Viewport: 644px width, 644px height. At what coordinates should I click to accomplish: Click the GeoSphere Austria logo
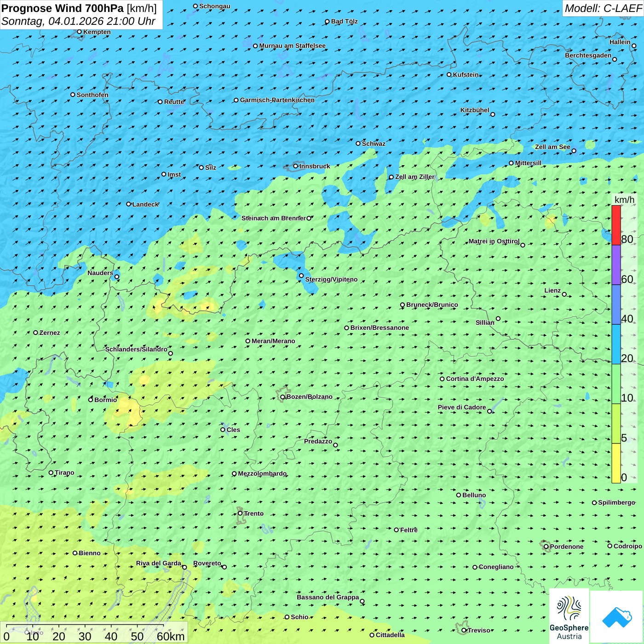tap(569, 616)
